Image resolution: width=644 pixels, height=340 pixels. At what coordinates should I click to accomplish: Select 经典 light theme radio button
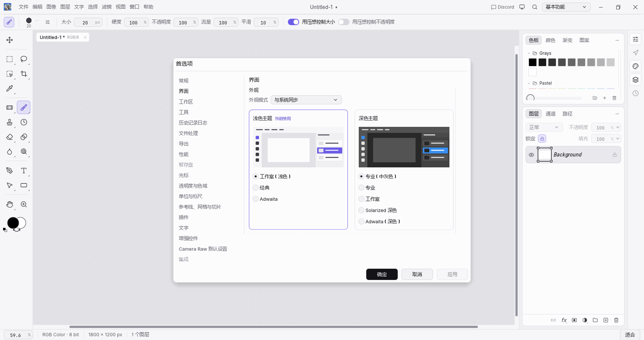pos(256,188)
